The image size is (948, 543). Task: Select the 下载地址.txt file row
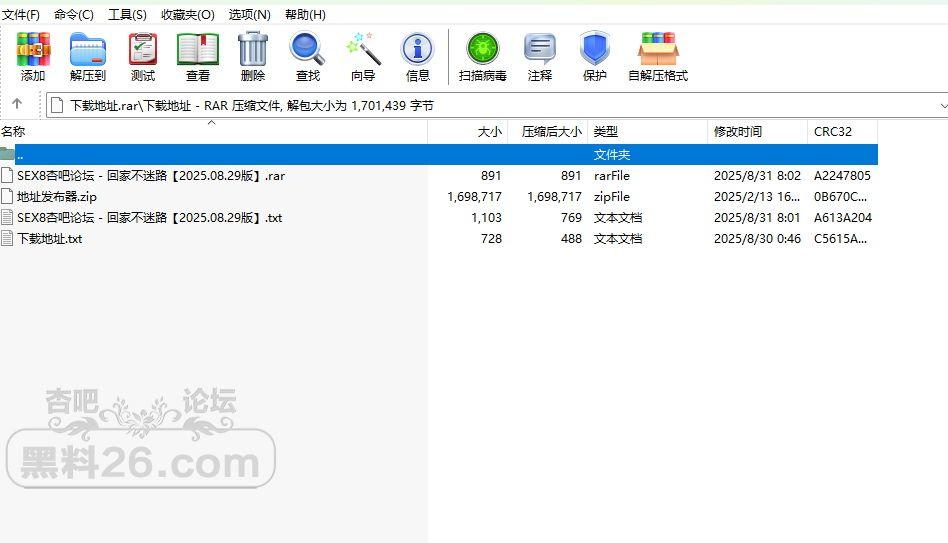click(49, 239)
